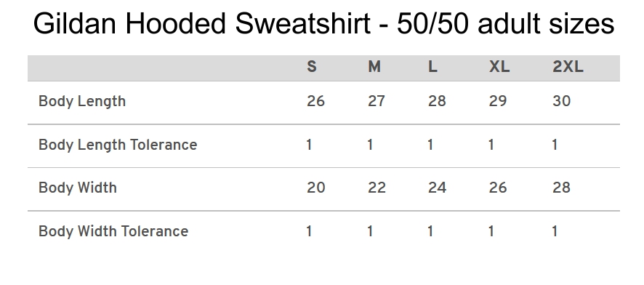644x285 pixels.
Task: Click Body Length value 27 for M
Action: pos(377,101)
